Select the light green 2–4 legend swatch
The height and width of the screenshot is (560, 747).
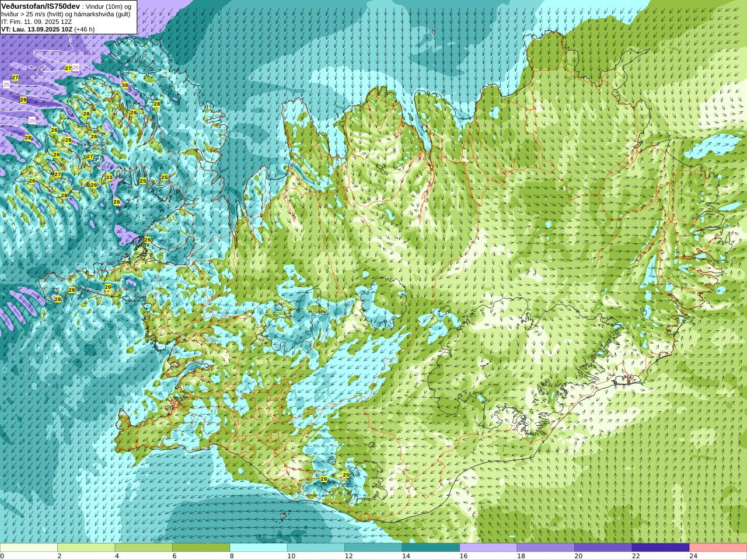(86, 548)
